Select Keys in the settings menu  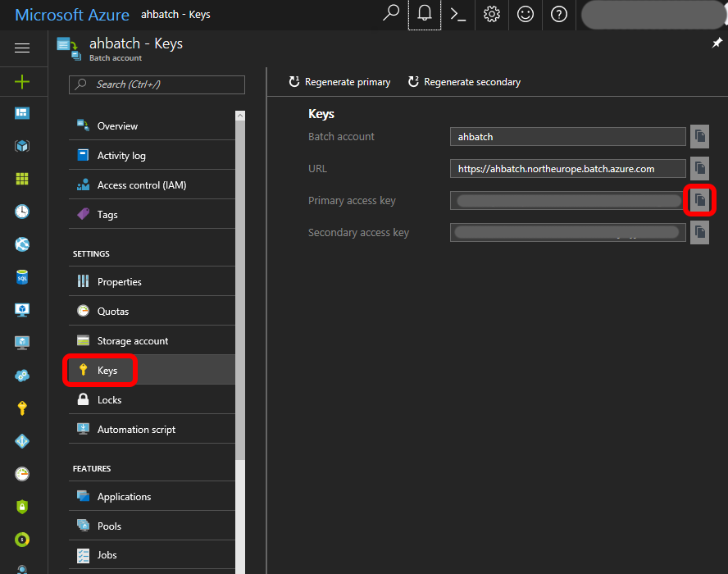152,371
